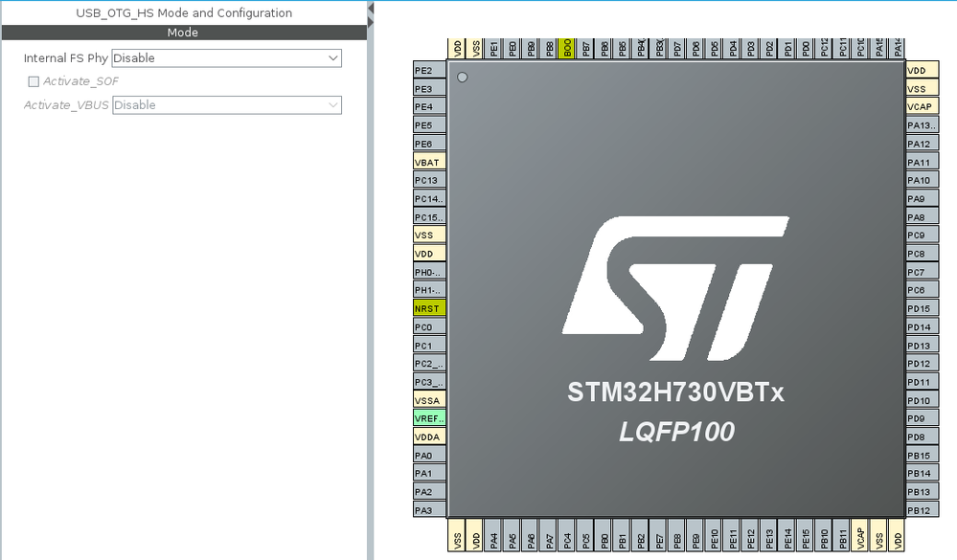Select pin PC13
Screen dimensions: 957x560
click(x=430, y=180)
